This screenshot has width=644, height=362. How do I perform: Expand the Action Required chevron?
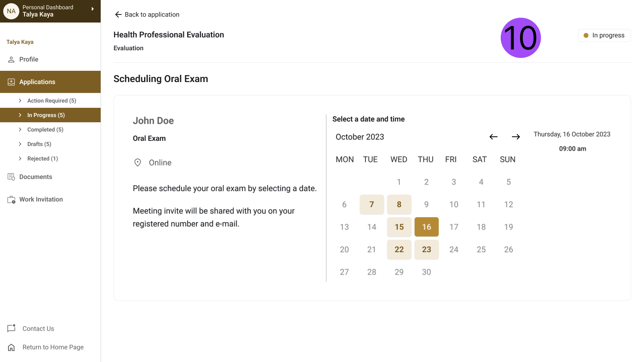[20, 101]
